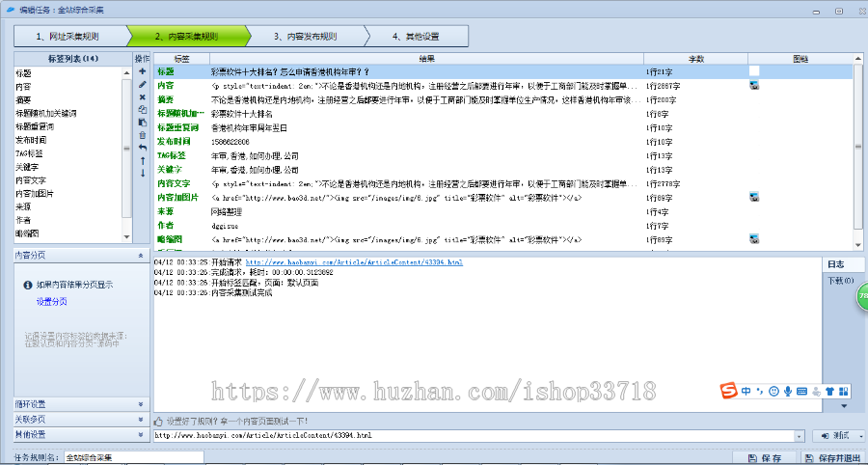868x465 pixels.
Task: Select 内容加图片 in the tag list
Action: coord(35,194)
